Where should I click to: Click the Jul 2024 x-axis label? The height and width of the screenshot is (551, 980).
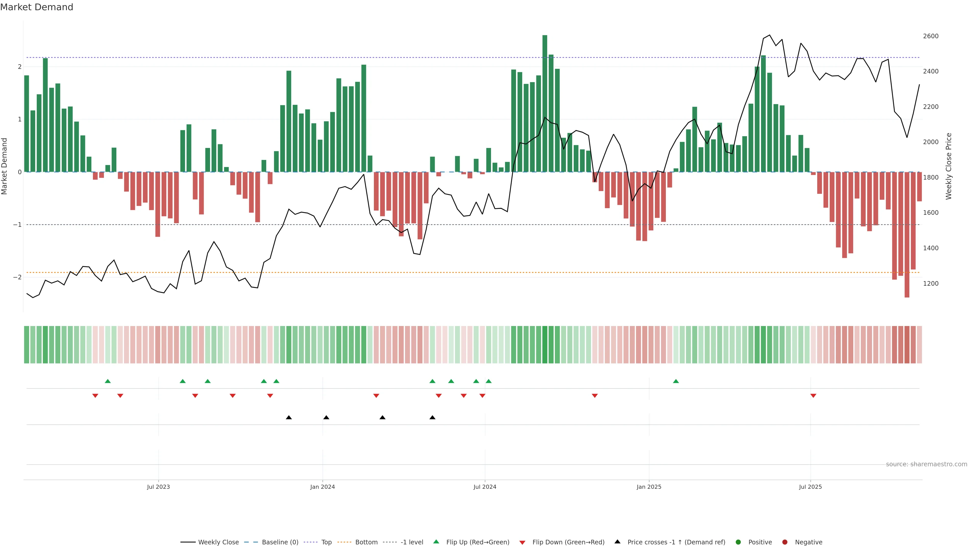485,487
